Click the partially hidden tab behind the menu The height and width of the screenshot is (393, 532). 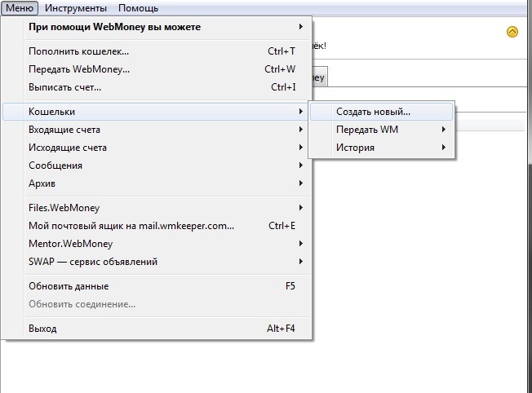point(320,77)
